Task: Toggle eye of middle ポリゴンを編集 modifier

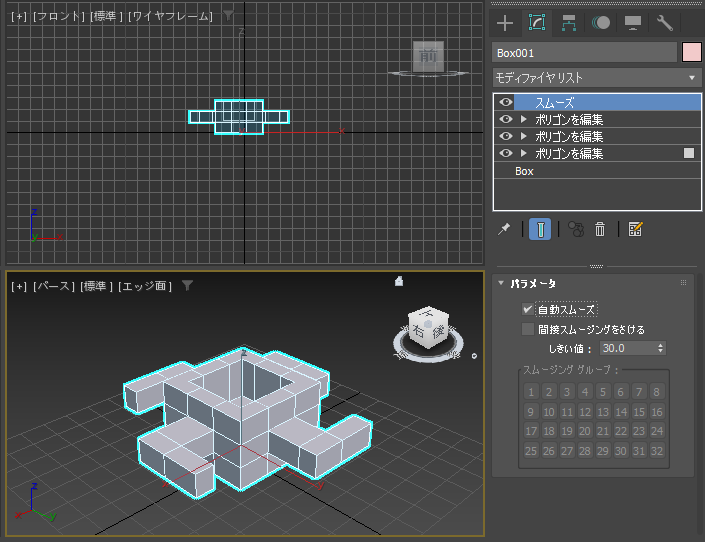Action: pyautogui.click(x=506, y=136)
